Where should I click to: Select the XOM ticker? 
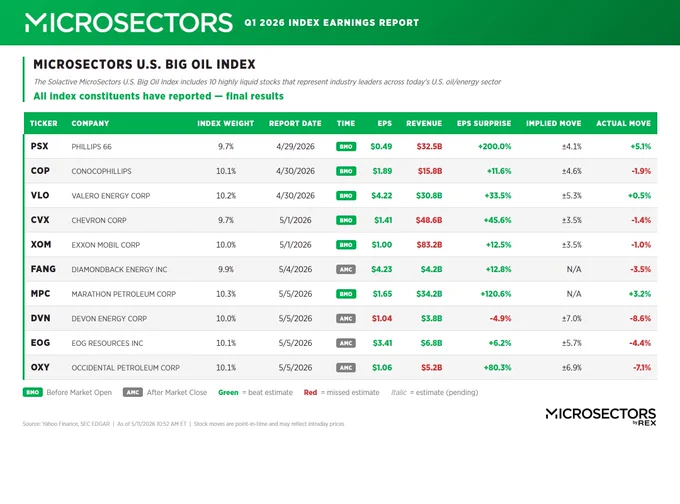(x=41, y=244)
